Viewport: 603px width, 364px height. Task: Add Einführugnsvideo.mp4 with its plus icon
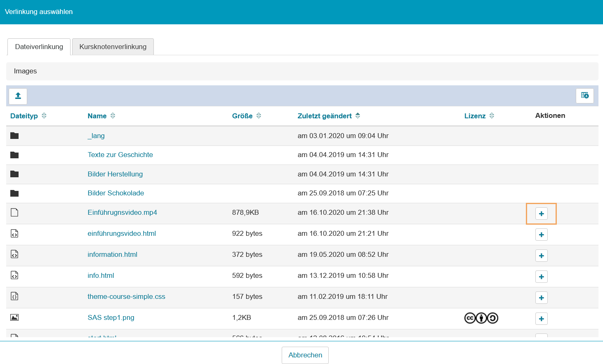coord(541,214)
